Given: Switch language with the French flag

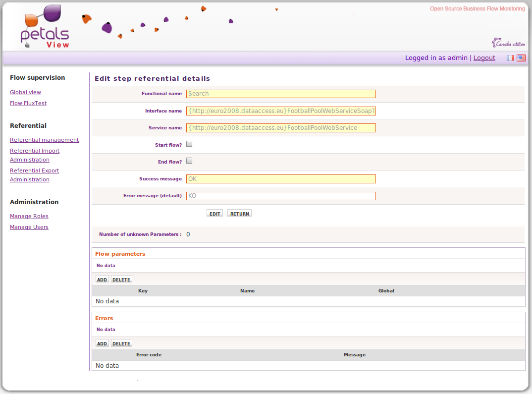Looking at the screenshot, I should 510,58.
